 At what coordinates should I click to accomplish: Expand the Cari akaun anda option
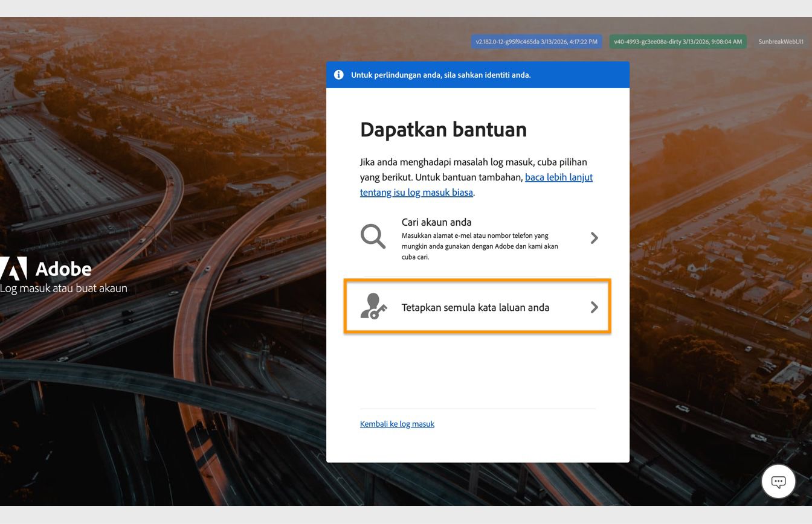(477, 237)
